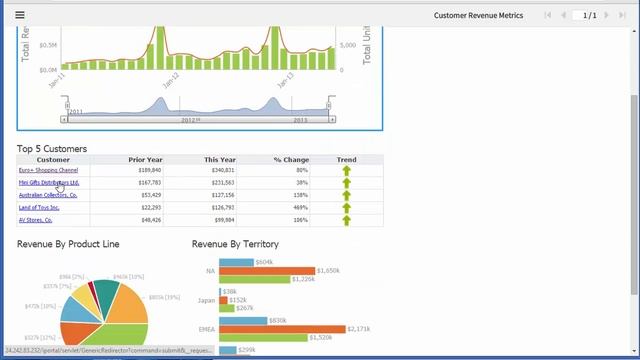This screenshot has width=640, height=360.
Task: Open the hamburger menu icon
Action: click(x=20, y=15)
